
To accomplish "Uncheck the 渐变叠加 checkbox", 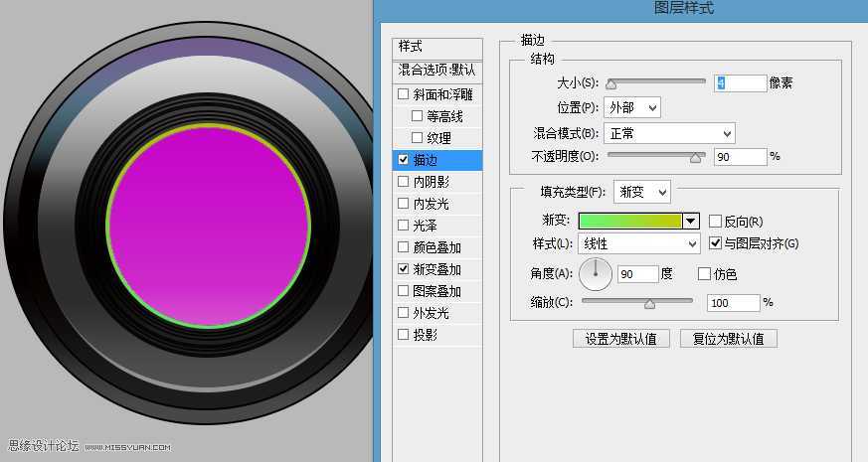I will [403, 269].
